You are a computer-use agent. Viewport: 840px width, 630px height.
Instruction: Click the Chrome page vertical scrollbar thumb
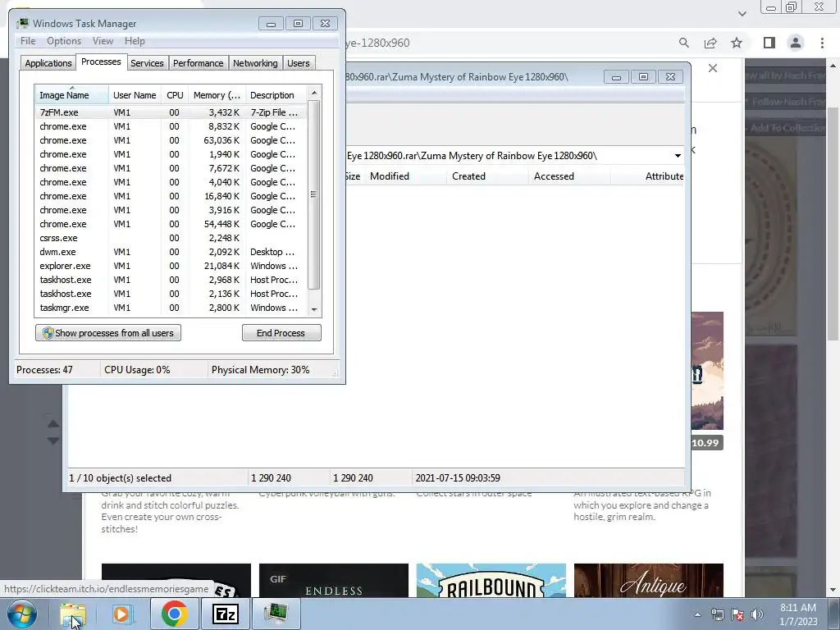[x=833, y=222]
